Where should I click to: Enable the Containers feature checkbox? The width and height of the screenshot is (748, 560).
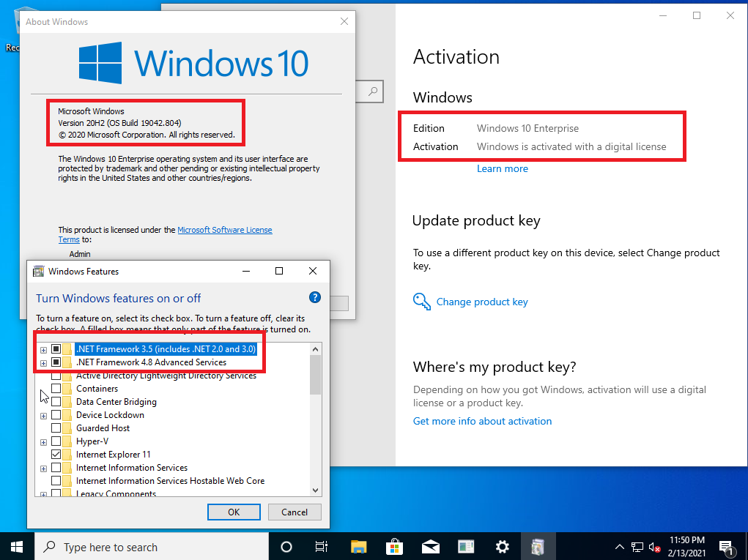(x=56, y=389)
